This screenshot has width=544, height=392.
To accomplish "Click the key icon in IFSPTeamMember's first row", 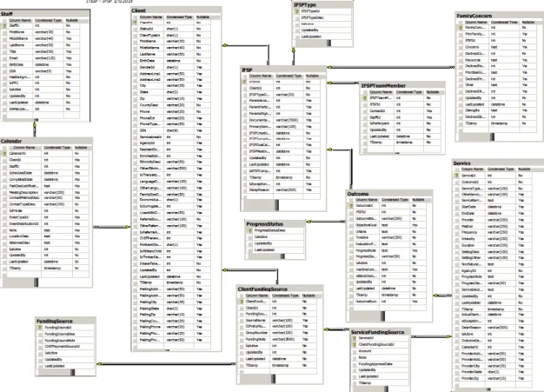I will [x=365, y=98].
